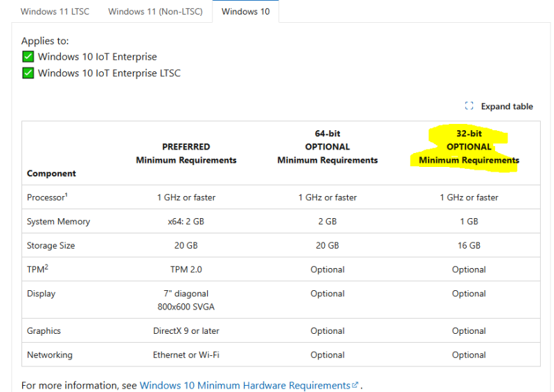The image size is (554, 392).
Task: Switch to the Windows 11 LTSC tab
Action: (x=55, y=12)
